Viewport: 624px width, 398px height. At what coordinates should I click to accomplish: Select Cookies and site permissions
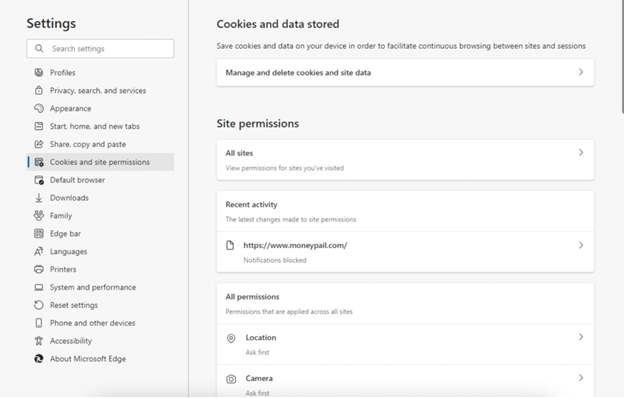(100, 162)
